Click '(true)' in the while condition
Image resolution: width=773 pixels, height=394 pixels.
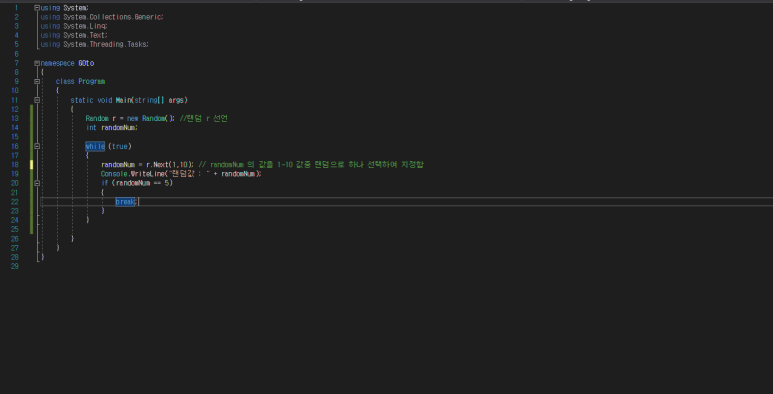[120, 146]
